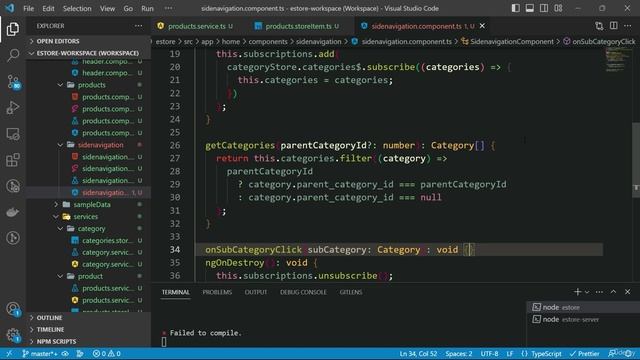Expand the sampleData folder
Viewport: 640px width, 360px height.
[92, 204]
